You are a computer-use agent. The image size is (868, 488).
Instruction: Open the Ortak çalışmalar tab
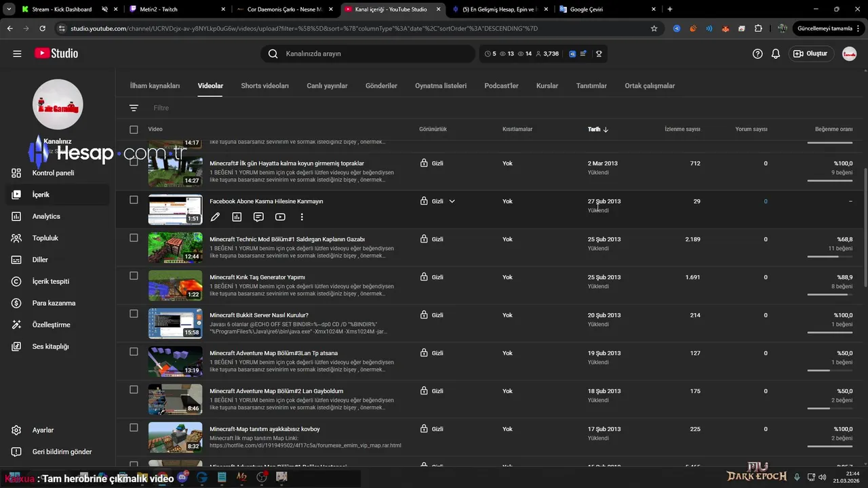coord(650,86)
